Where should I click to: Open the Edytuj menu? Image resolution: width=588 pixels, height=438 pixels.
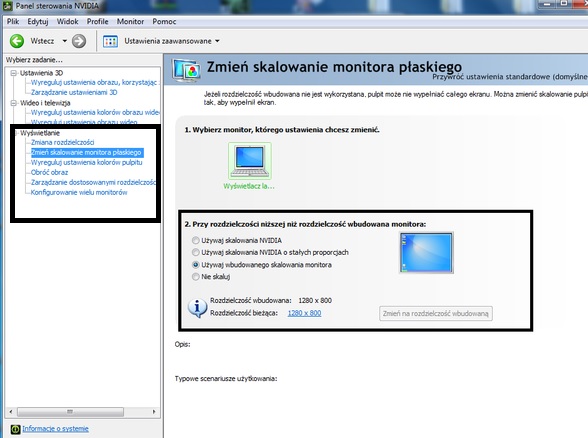tap(38, 21)
